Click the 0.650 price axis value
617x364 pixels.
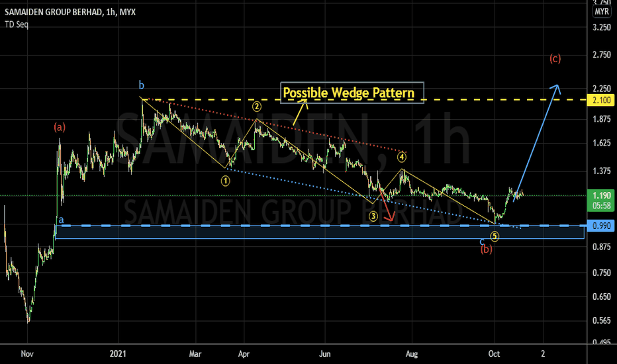[602, 296]
